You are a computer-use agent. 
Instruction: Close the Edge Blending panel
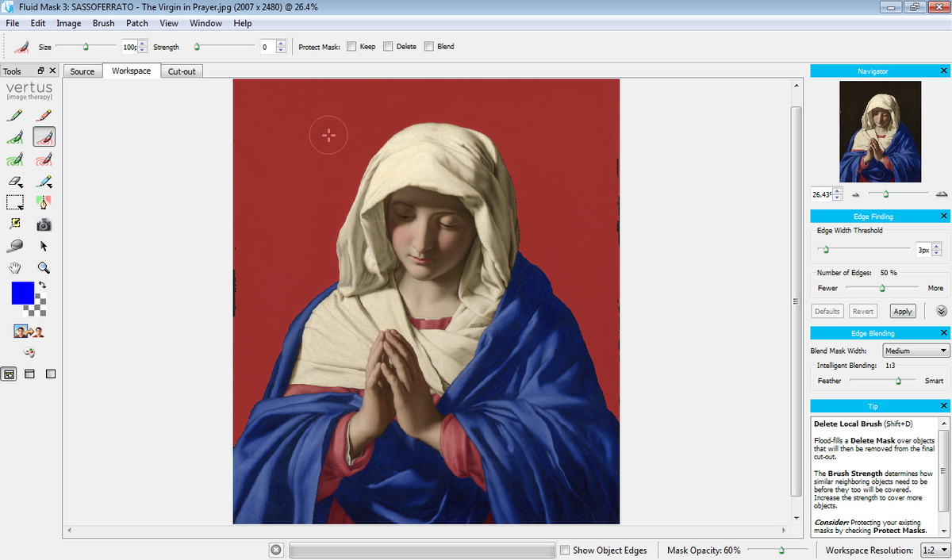(x=944, y=333)
